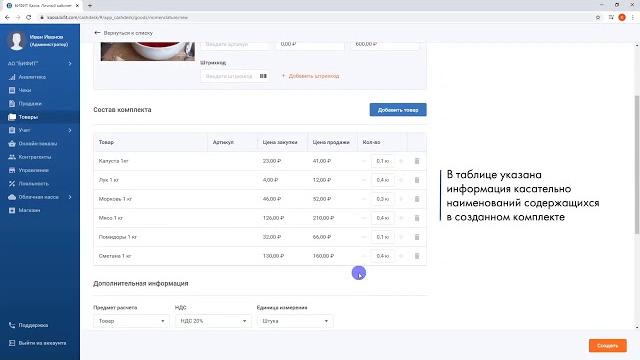The image size is (640, 360).
Task: Reload the page in browser
Action: pos(29,18)
